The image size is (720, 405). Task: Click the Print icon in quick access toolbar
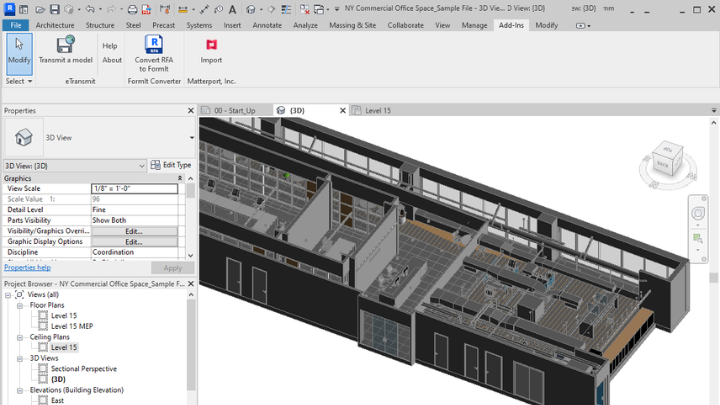(133, 9)
